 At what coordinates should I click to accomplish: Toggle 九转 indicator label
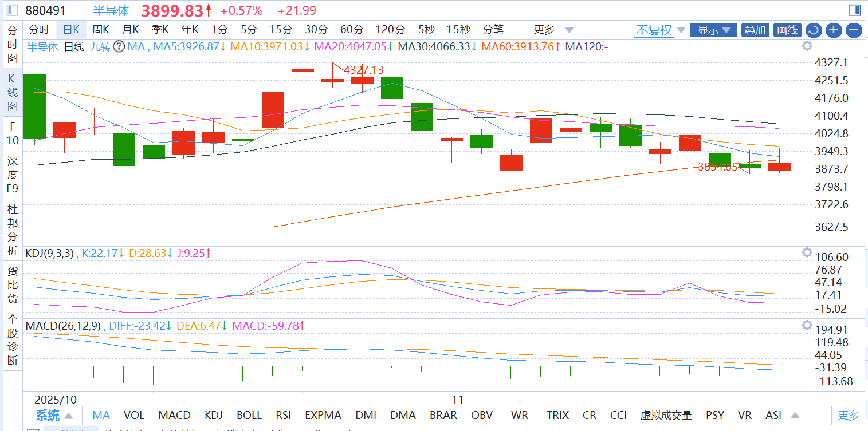(x=100, y=47)
